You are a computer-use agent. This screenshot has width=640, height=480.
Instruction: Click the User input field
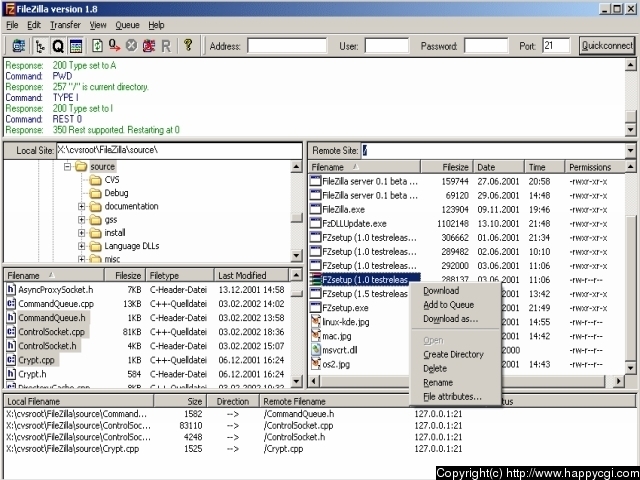click(x=387, y=46)
